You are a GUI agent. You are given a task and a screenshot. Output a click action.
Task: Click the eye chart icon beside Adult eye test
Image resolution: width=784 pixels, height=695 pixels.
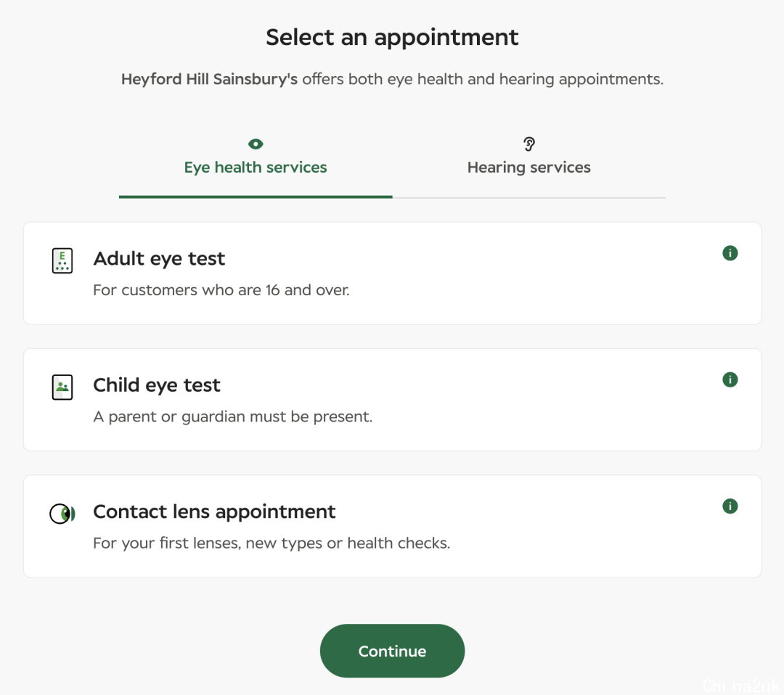pyautogui.click(x=62, y=261)
